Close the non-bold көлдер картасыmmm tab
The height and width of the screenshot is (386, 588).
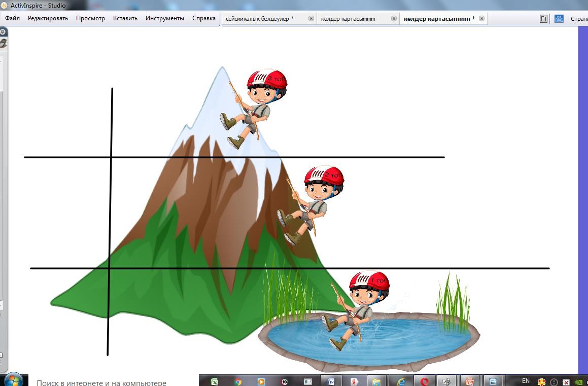click(x=394, y=18)
